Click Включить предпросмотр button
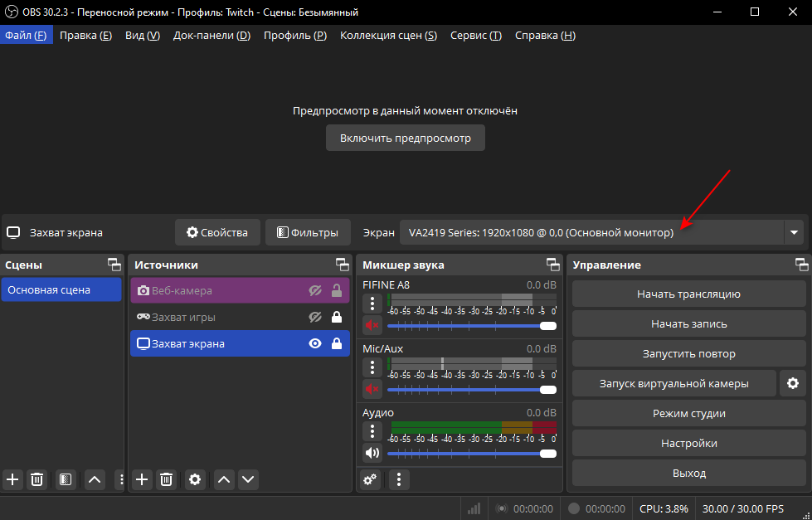This screenshot has height=520, width=812. point(406,138)
